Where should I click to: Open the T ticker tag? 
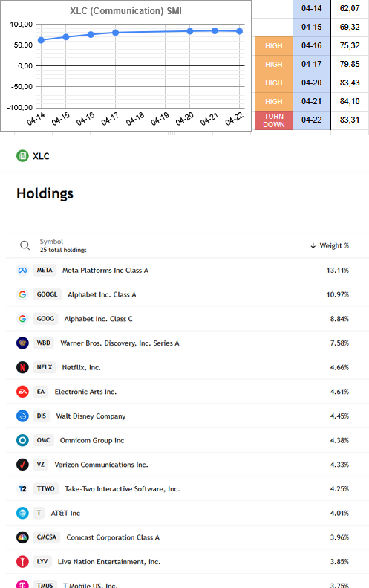click(39, 513)
